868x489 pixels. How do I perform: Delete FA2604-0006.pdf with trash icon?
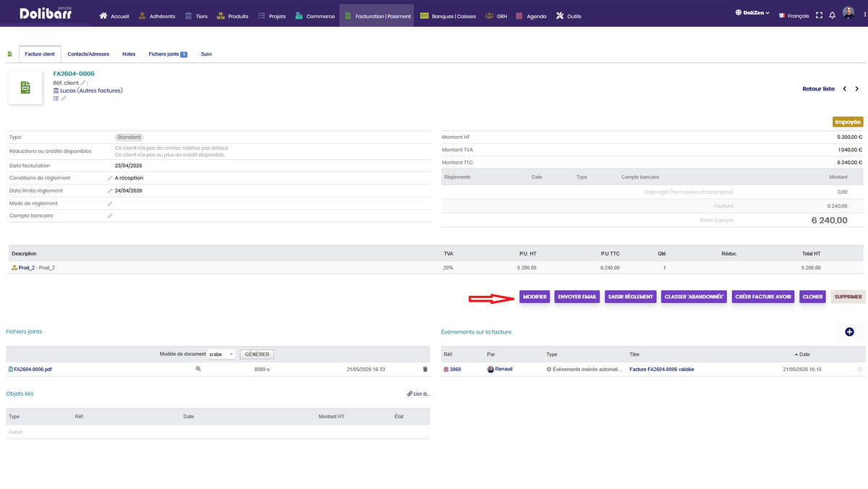425,369
